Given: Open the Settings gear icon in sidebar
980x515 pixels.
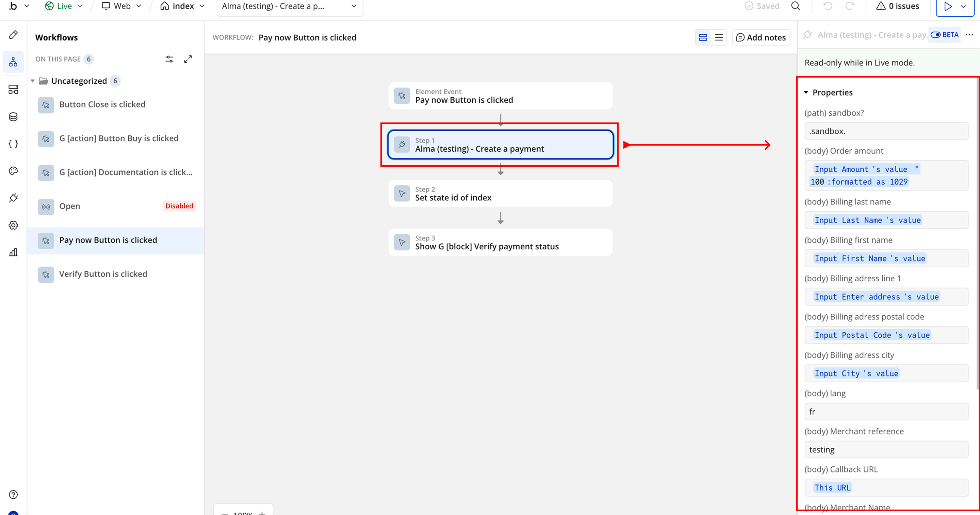Looking at the screenshot, I should click(x=13, y=225).
